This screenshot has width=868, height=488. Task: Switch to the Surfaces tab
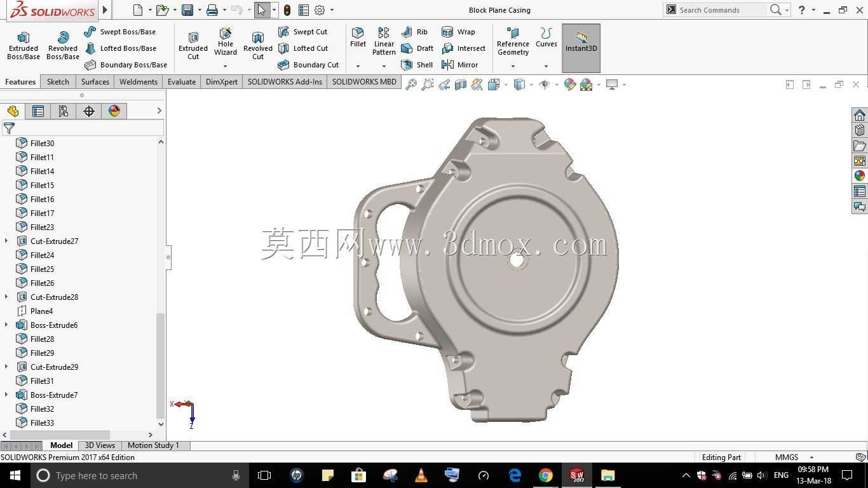click(x=95, y=82)
